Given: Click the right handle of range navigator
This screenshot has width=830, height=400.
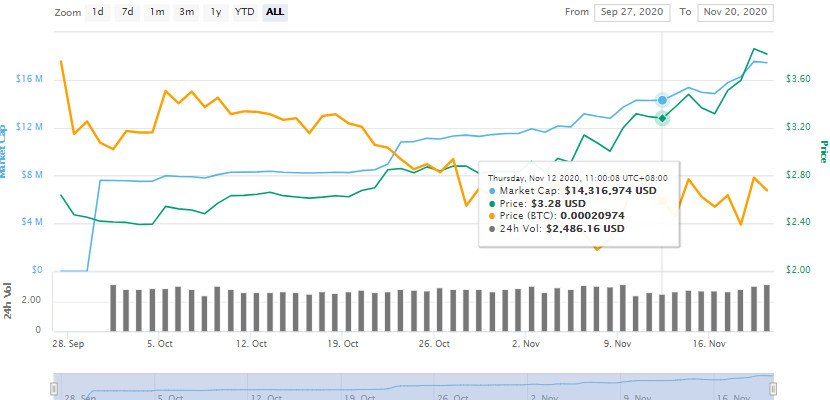Looking at the screenshot, I should pos(773,389).
